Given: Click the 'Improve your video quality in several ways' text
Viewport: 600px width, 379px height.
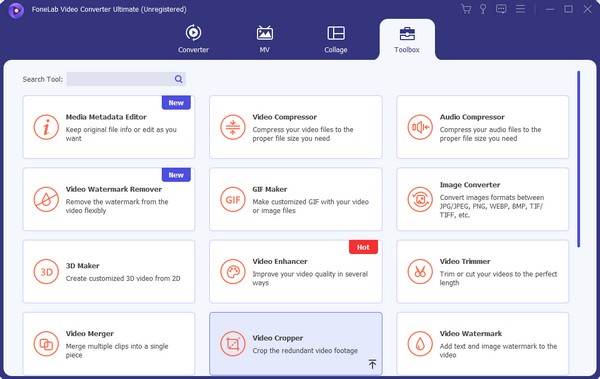Looking at the screenshot, I should (310, 278).
